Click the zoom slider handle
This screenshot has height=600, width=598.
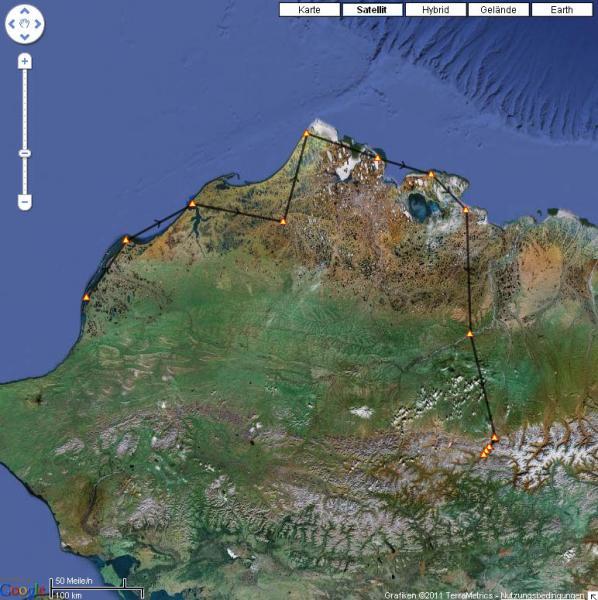25,153
